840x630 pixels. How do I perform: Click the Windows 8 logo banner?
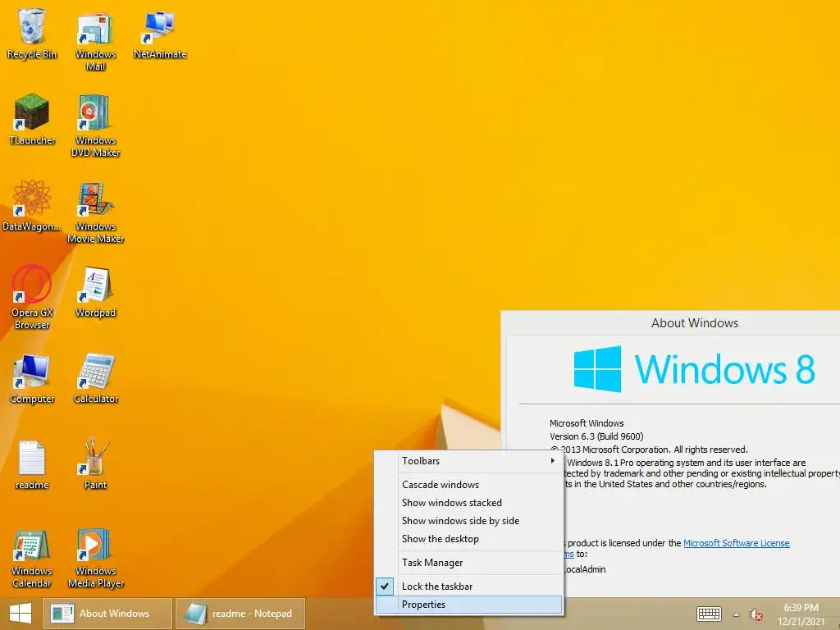tap(694, 369)
